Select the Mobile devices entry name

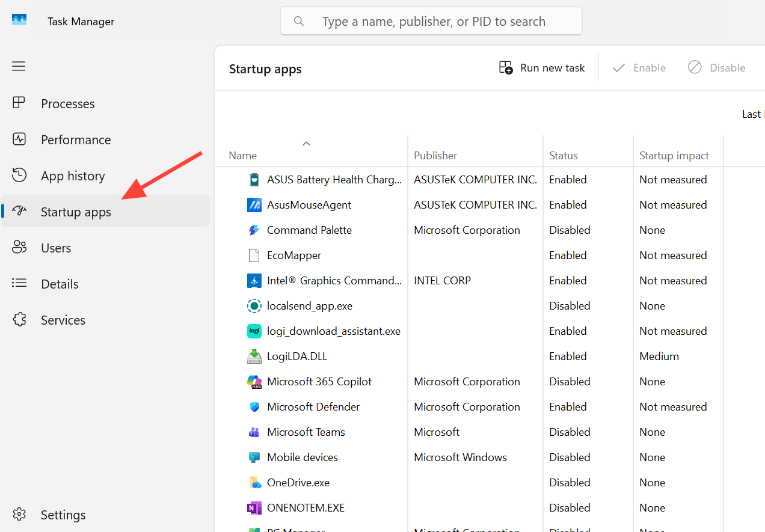pos(303,457)
